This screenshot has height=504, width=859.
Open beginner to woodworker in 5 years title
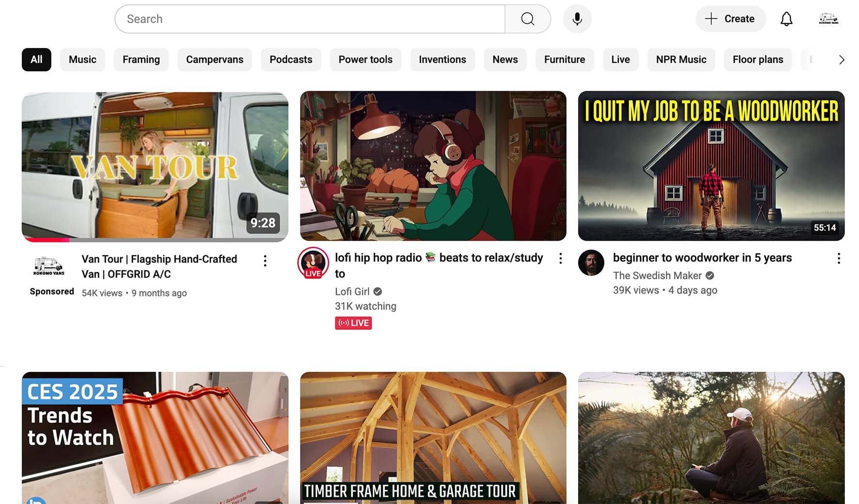702,258
